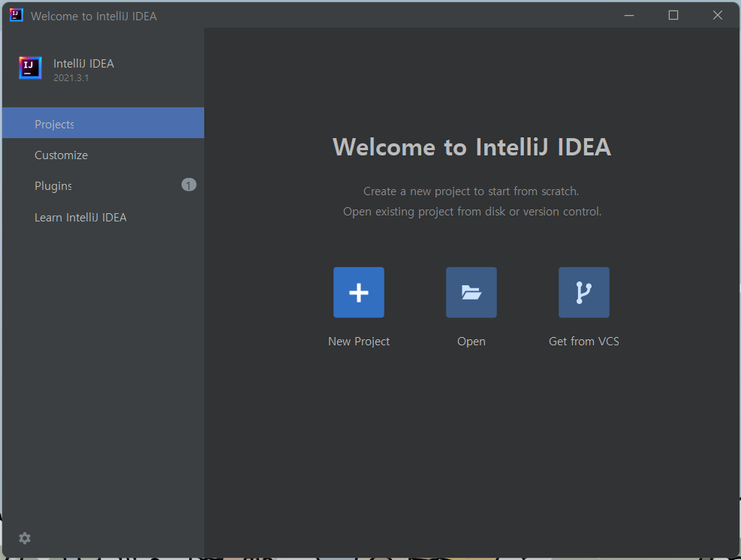The width and height of the screenshot is (741, 560).
Task: Close the Welcome to IntelliJ IDEA window
Action: click(718, 16)
